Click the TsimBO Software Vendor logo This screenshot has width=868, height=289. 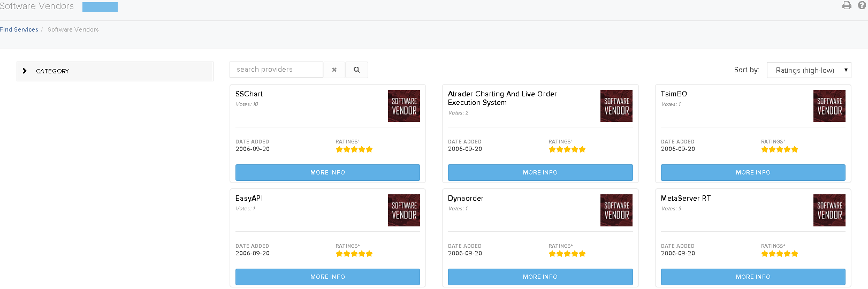pos(829,106)
